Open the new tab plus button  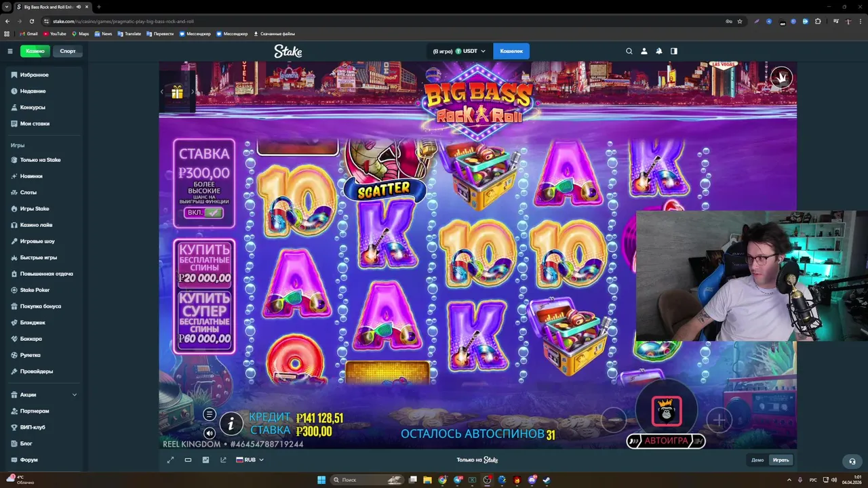pyautogui.click(x=99, y=7)
